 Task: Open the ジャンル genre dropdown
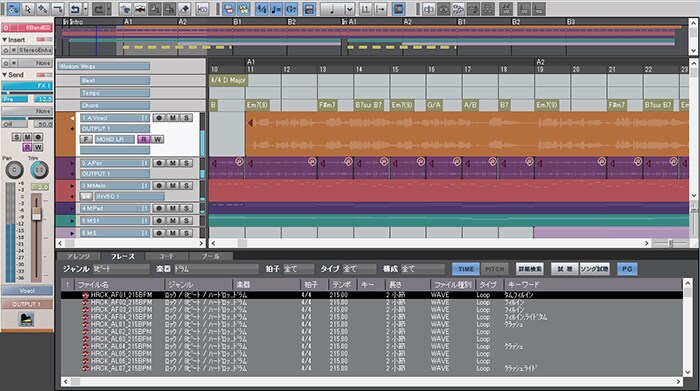(121, 269)
